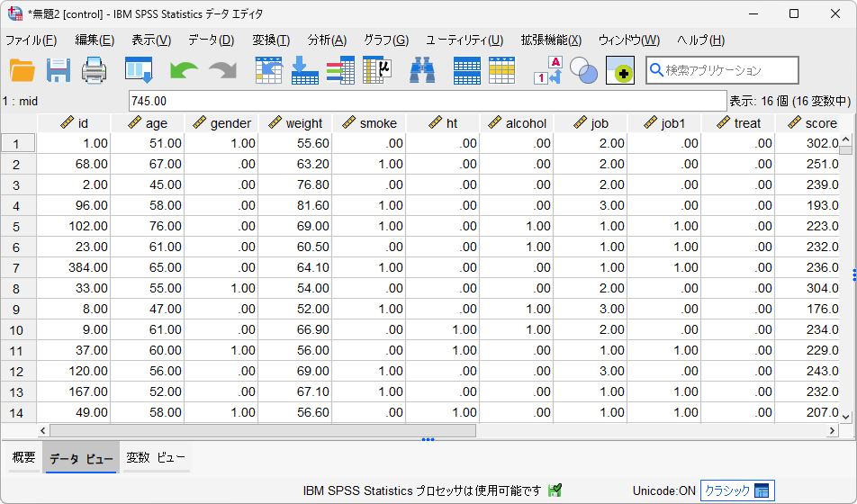The image size is (857, 504).
Task: Open the グラフ(G) menu
Action: [x=386, y=40]
